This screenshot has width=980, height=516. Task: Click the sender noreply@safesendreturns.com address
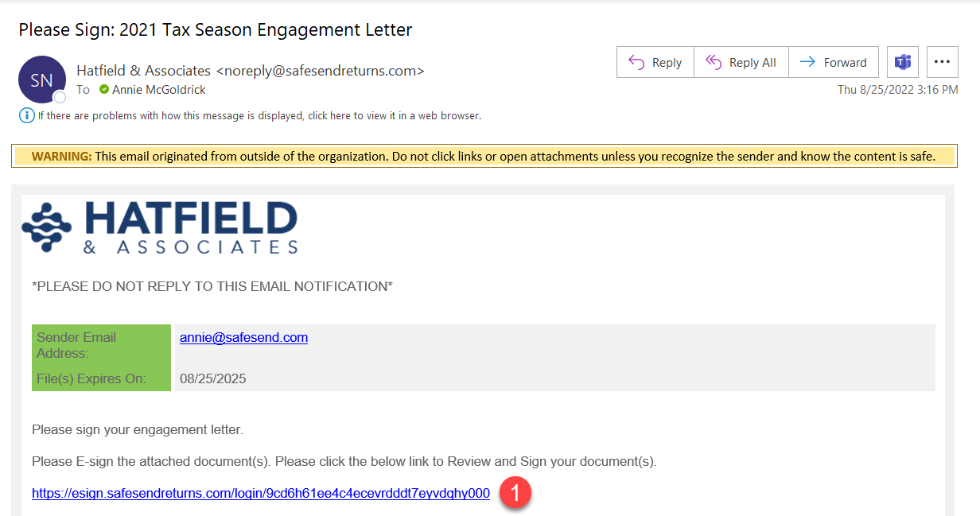click(320, 71)
